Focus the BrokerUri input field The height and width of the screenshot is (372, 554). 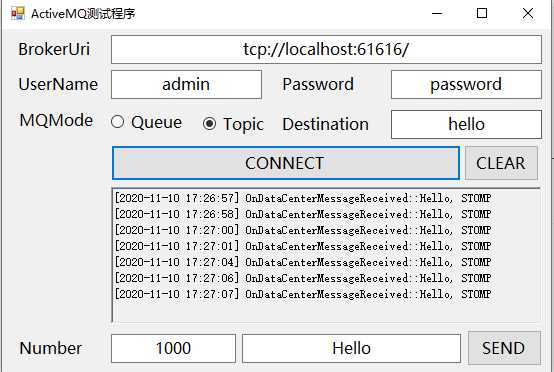click(x=326, y=49)
